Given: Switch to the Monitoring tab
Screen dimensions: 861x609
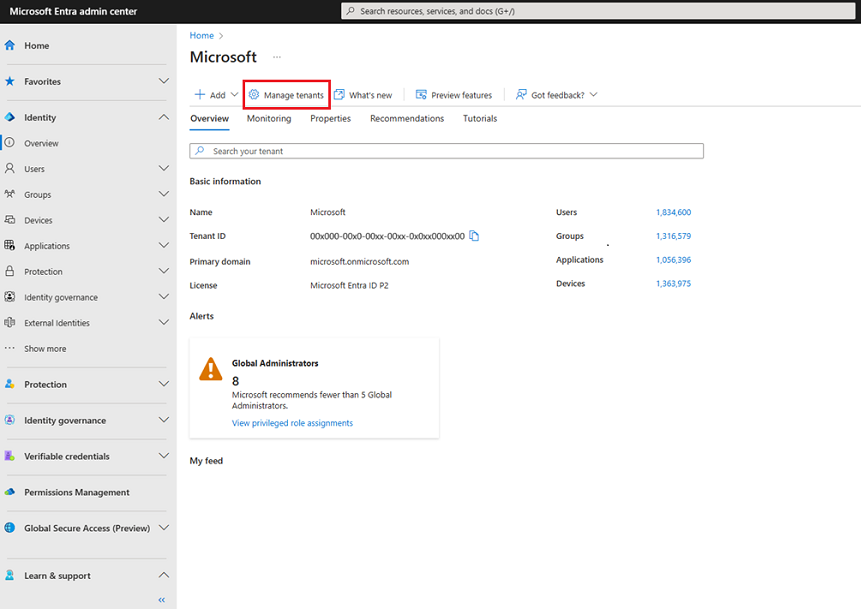Looking at the screenshot, I should (x=269, y=119).
